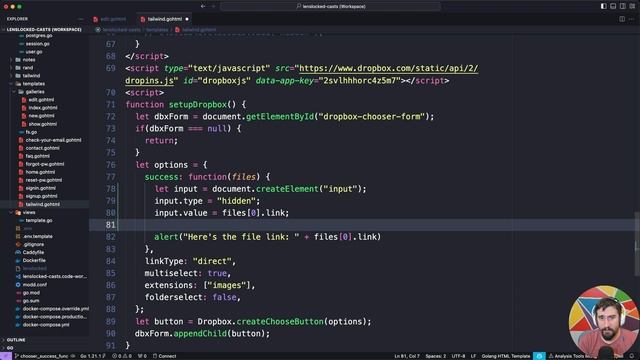Expand the OUTLINE section
The height and width of the screenshot is (360, 640).
[16, 340]
